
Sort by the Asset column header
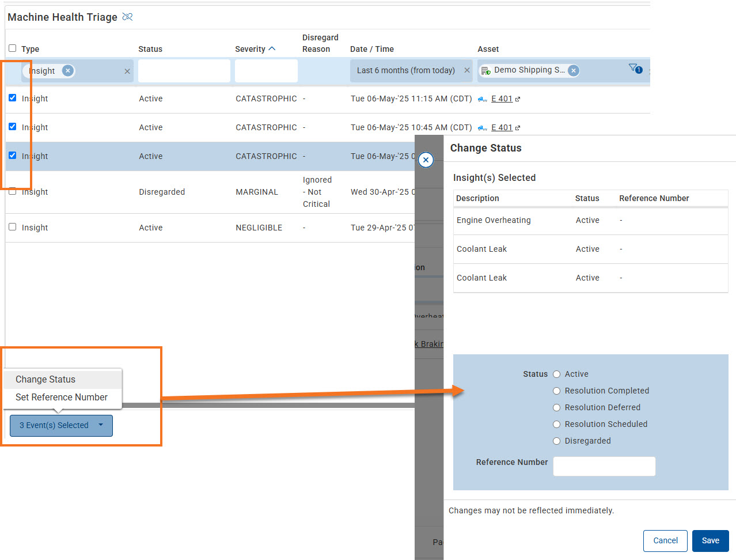488,49
